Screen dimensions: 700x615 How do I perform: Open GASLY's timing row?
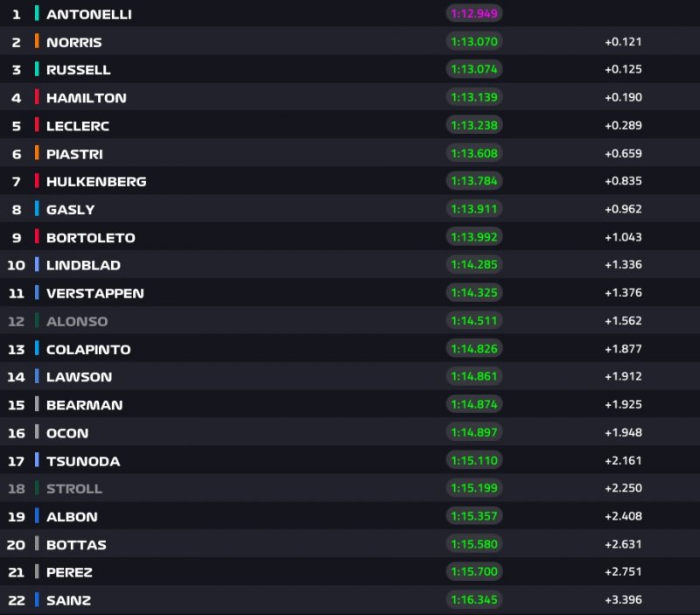[x=350, y=209]
